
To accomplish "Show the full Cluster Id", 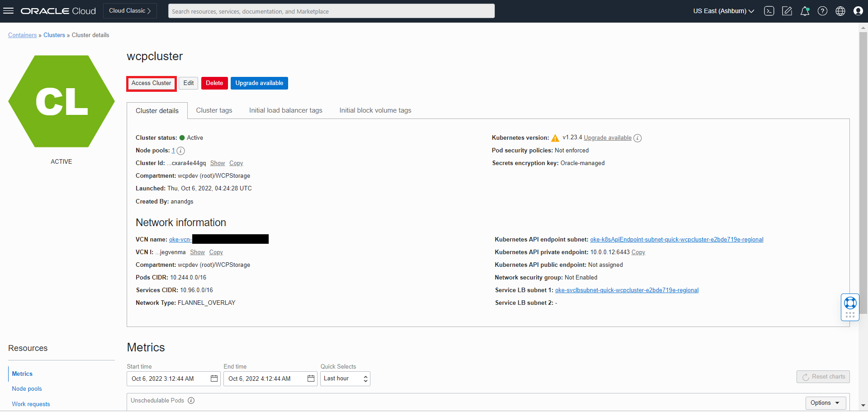I will point(218,163).
